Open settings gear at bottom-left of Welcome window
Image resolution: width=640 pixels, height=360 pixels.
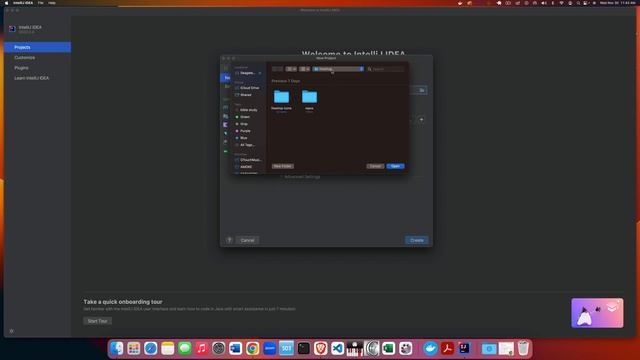tap(11, 331)
